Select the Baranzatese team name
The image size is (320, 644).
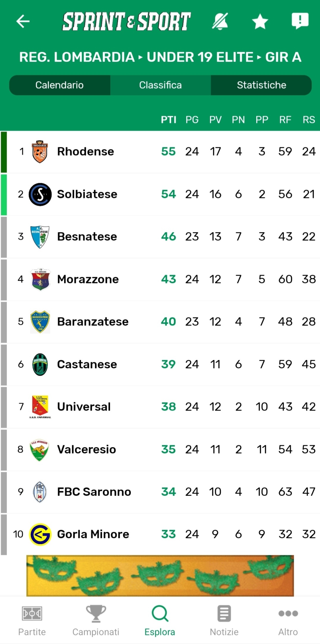pyautogui.click(x=93, y=322)
